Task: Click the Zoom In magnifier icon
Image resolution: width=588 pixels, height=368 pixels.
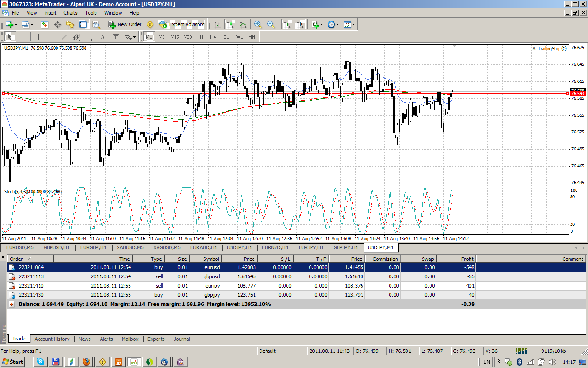Action: (258, 24)
